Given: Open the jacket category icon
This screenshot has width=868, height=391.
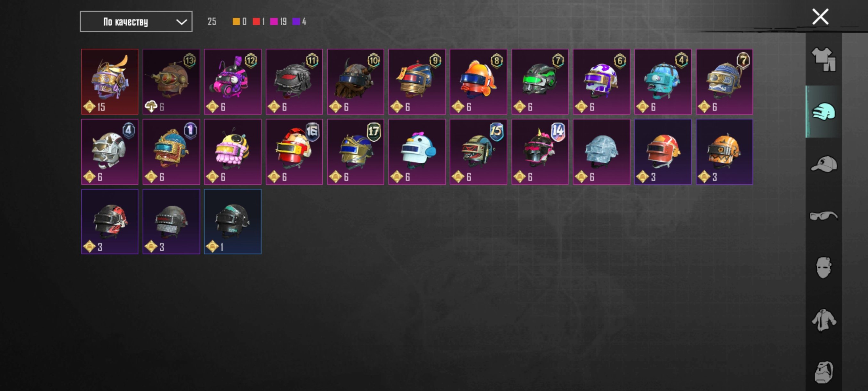Looking at the screenshot, I should 824,320.
